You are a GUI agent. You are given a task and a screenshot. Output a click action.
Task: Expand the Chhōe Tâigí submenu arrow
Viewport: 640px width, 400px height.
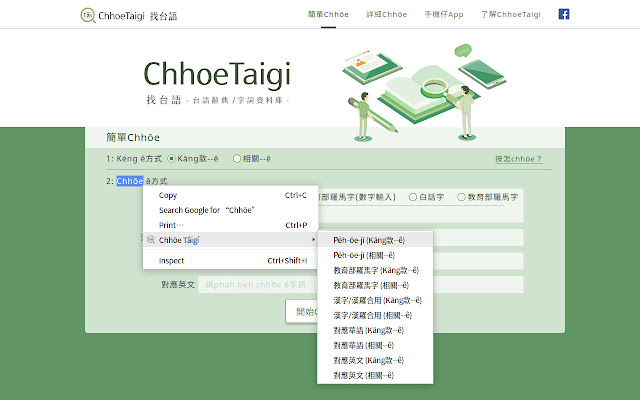tap(313, 240)
